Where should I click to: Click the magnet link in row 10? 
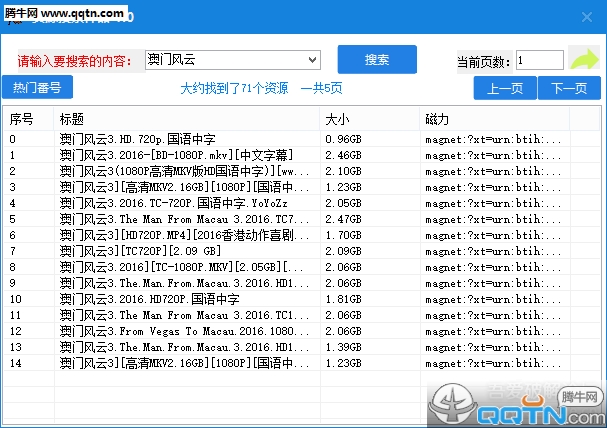[493, 299]
